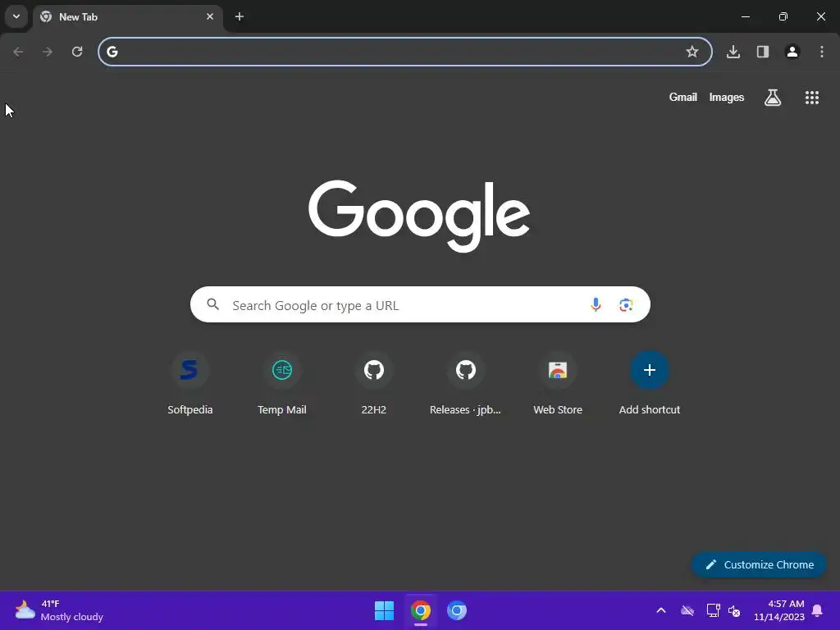Open the Gmail link

click(x=683, y=97)
